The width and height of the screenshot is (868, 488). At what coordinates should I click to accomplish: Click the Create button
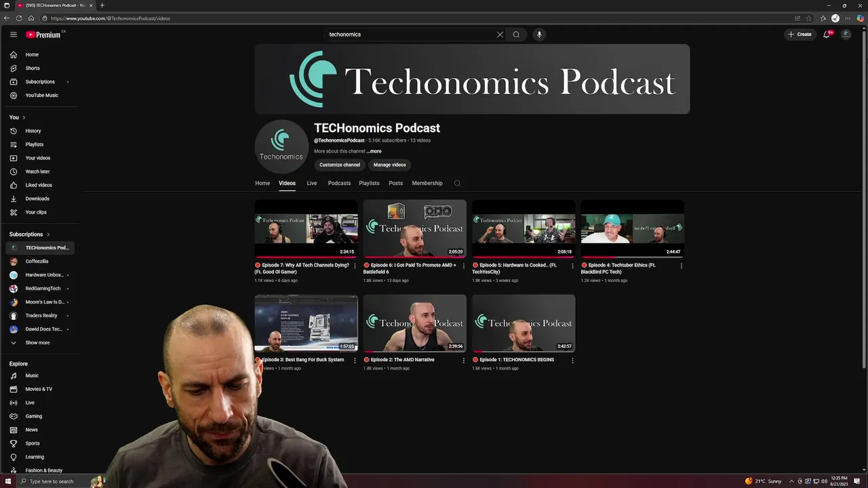(800, 35)
